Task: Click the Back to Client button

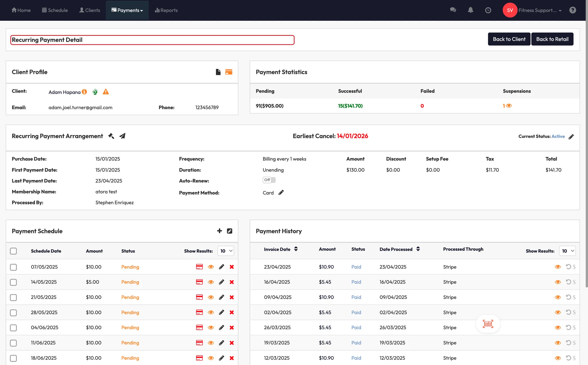Action: tap(509, 39)
